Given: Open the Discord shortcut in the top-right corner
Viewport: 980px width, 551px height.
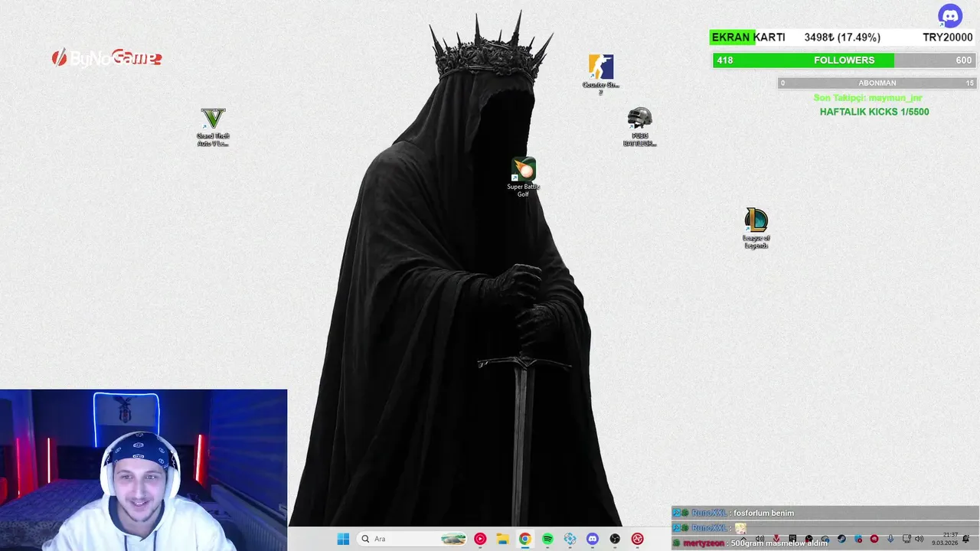Looking at the screenshot, I should pyautogui.click(x=950, y=15).
